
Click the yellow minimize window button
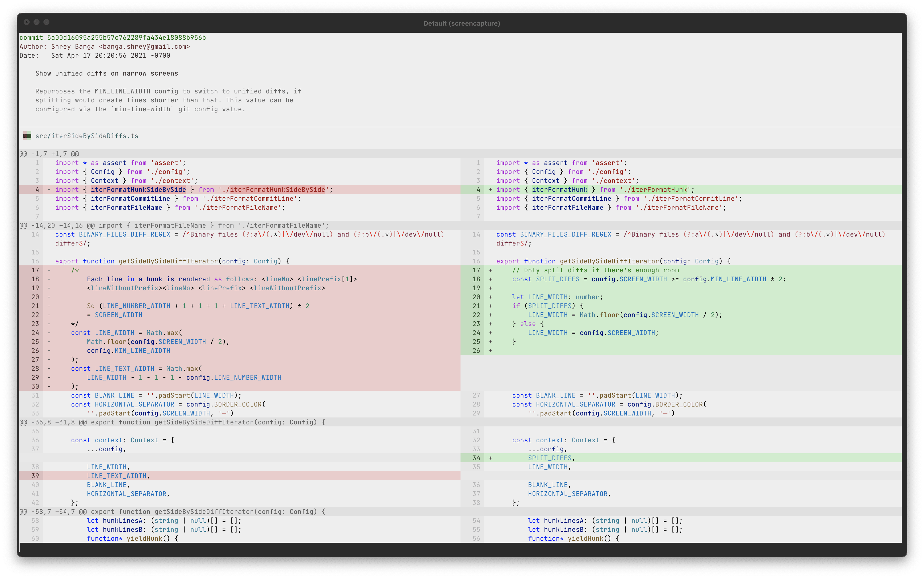tap(37, 22)
